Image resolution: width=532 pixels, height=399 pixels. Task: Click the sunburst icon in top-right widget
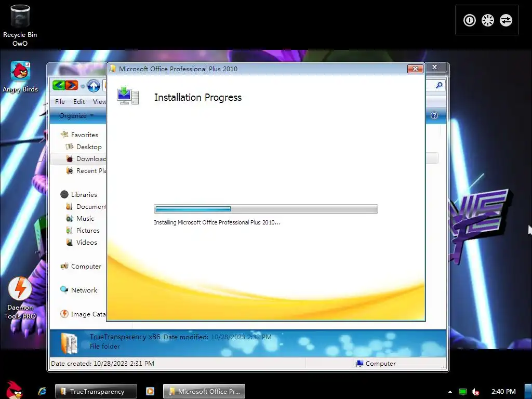pyautogui.click(x=487, y=20)
